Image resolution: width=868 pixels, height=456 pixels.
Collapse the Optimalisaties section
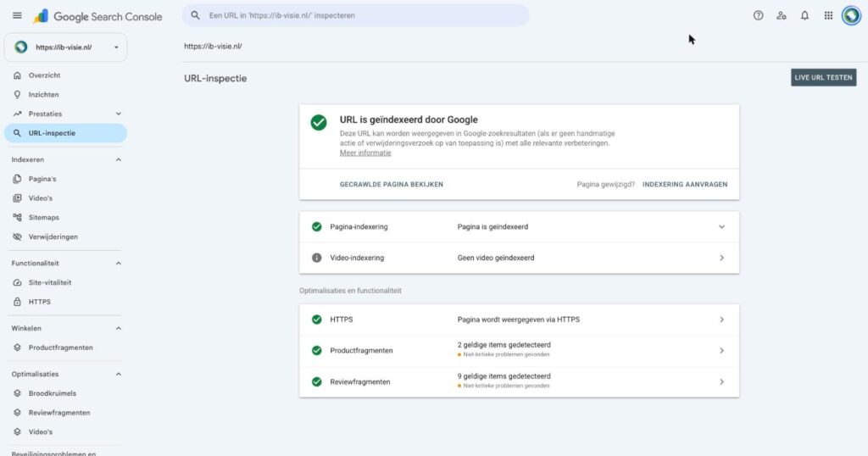point(118,375)
